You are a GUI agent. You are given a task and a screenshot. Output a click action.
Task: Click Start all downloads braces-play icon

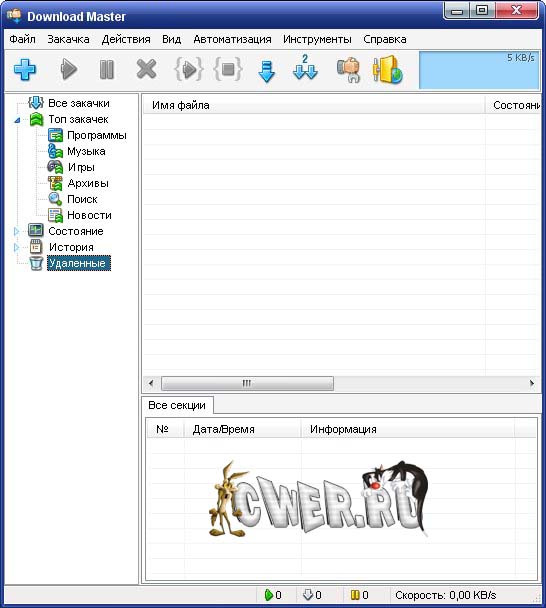point(188,69)
